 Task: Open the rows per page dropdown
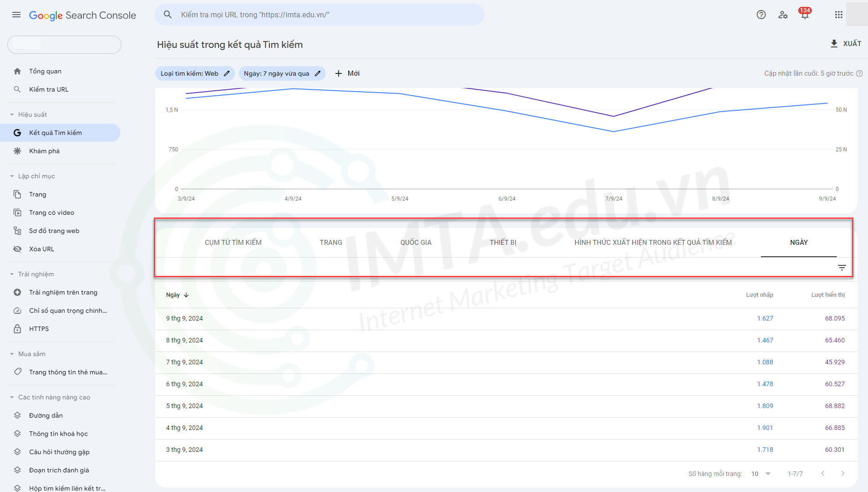pos(761,474)
